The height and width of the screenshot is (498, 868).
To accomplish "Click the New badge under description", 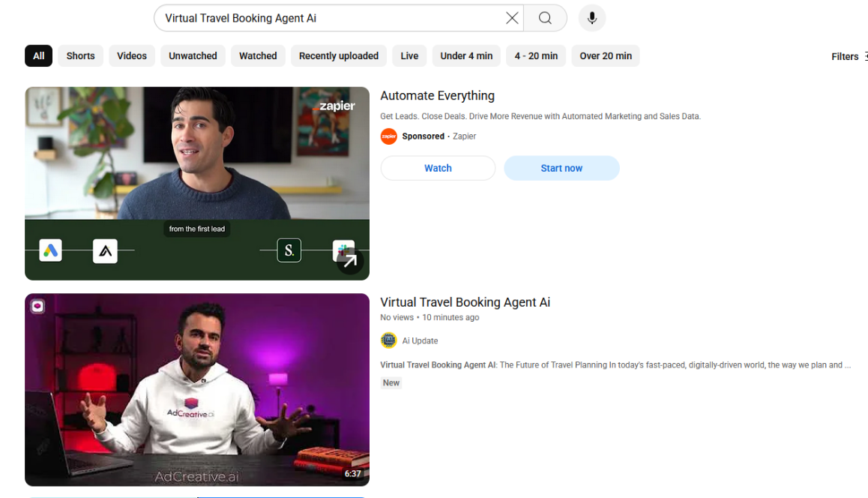I will coord(391,382).
